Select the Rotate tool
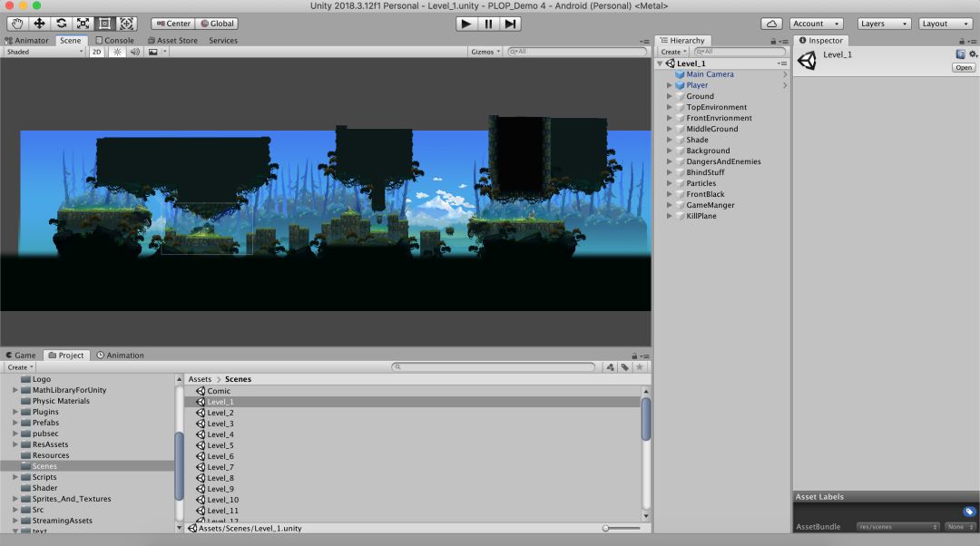Viewport: 980px width, 546px height. (61, 24)
